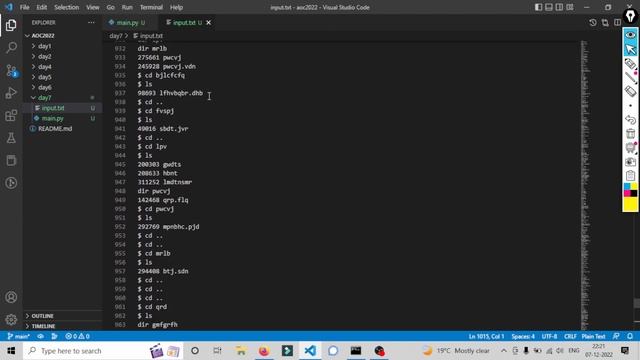Expand the day1 folder
Screen dimensions: 640x360
tap(45, 46)
